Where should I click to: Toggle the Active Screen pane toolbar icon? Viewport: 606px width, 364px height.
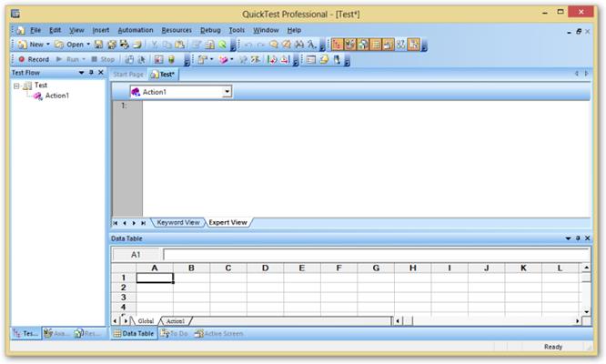pos(388,45)
